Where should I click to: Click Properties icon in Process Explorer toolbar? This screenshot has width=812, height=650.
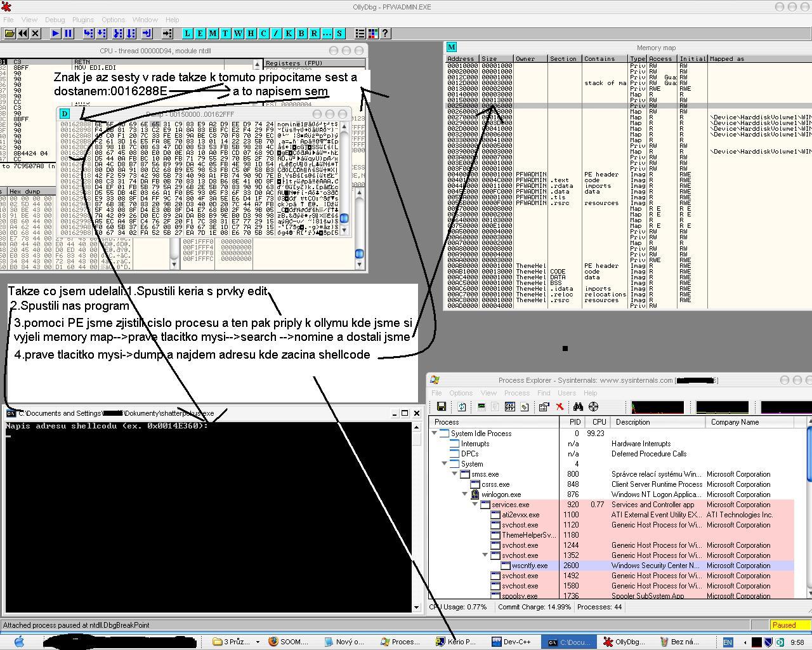543,406
